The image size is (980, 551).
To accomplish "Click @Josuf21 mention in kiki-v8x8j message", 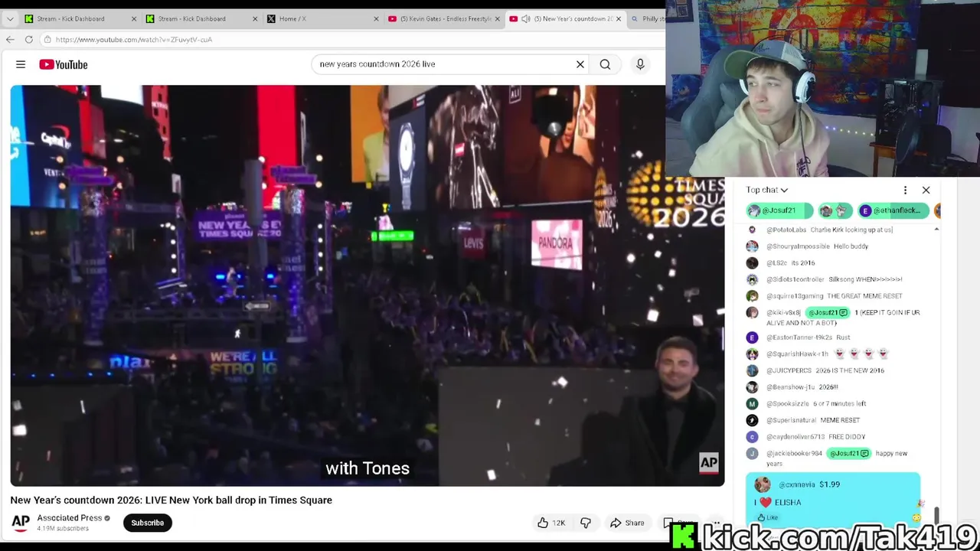I will 828,312.
